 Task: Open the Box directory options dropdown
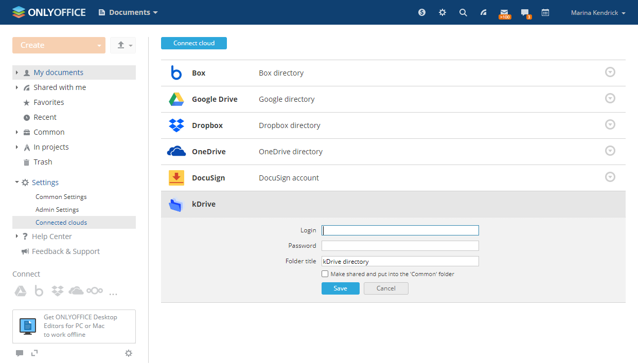(x=610, y=72)
